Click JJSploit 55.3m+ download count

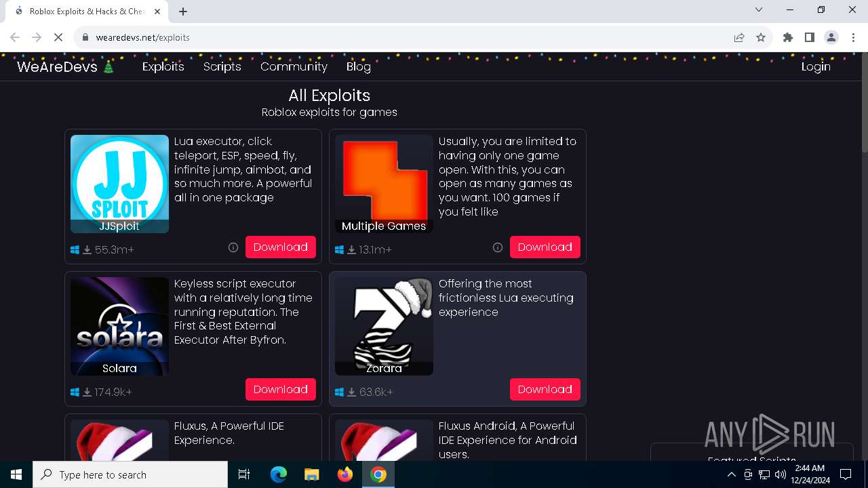point(114,250)
